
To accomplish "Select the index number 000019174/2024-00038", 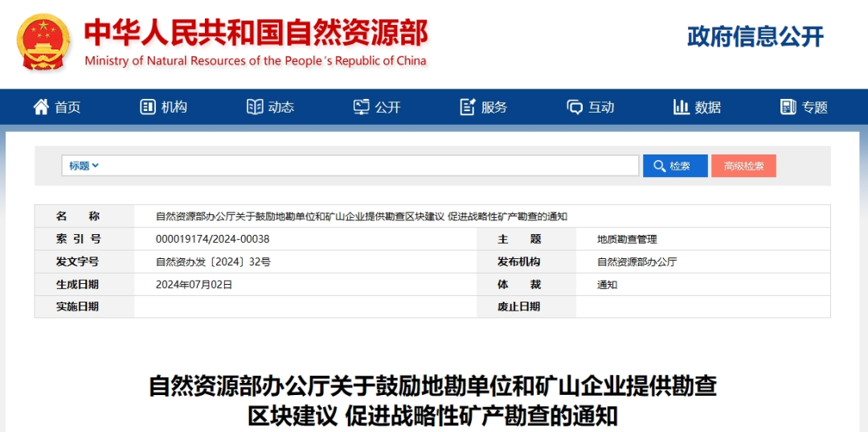I will [x=212, y=239].
